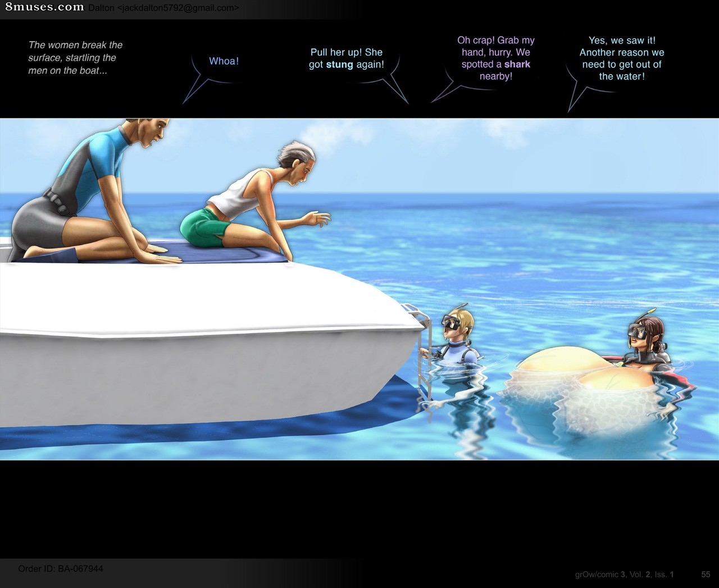Click the narration text 'The women break the surface'

coord(75,57)
